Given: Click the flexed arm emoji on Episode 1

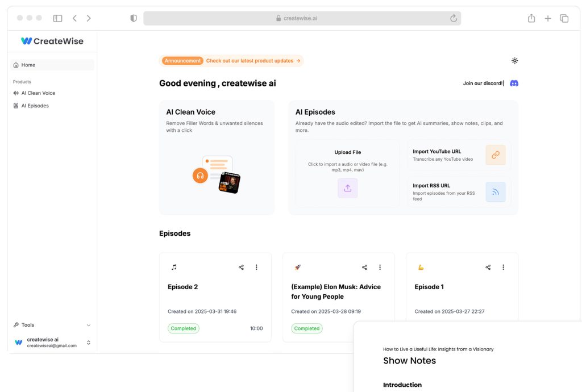Looking at the screenshot, I should (x=421, y=267).
